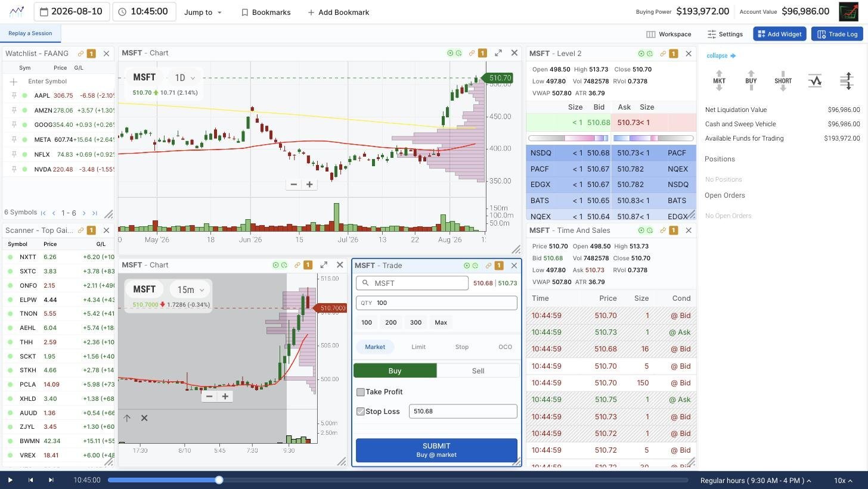Viewport: 868px width, 489px height.
Task: Click the link icon in Scanner Top Gainers header
Action: [x=80, y=231]
